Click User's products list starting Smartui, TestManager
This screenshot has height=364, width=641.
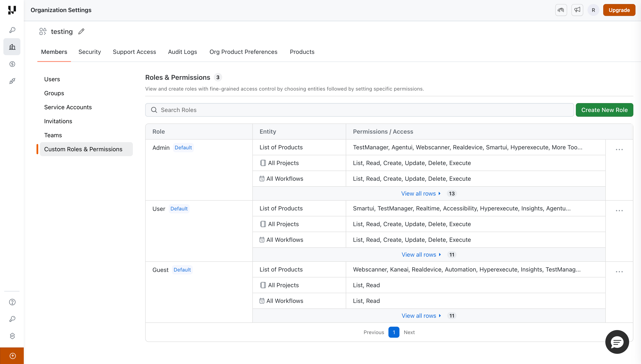pos(462,209)
